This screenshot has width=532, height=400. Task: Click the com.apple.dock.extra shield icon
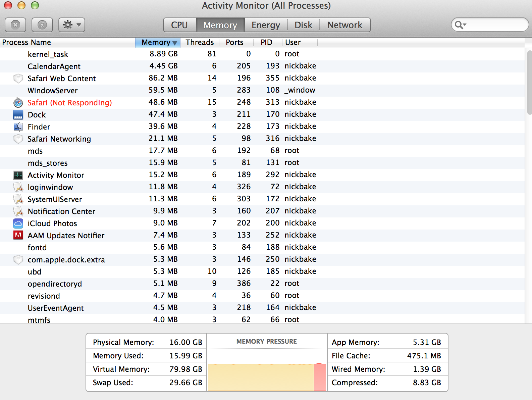[x=18, y=260]
